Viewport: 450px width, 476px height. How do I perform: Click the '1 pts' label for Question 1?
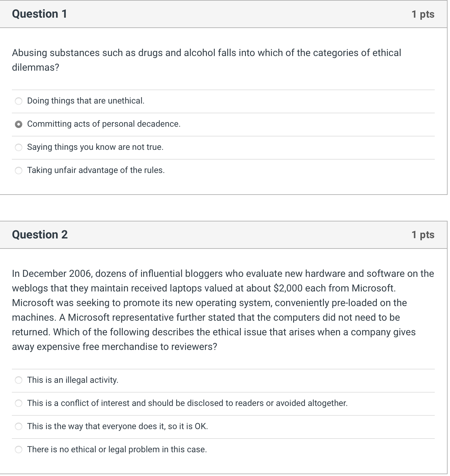423,14
